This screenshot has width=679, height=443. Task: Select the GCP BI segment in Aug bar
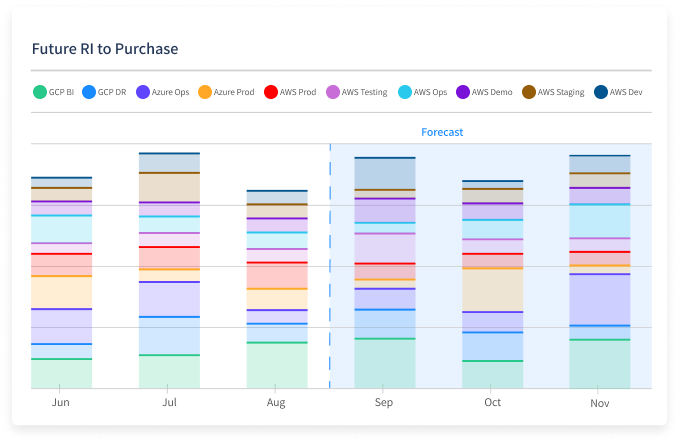coord(277,365)
